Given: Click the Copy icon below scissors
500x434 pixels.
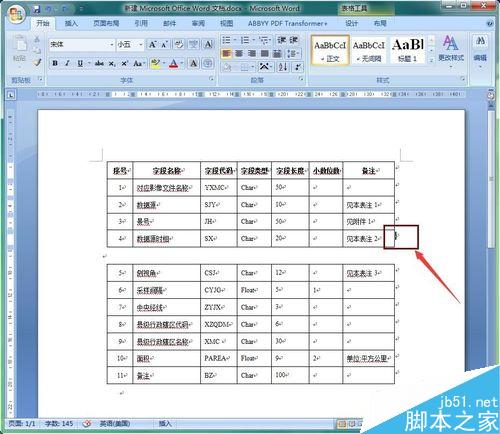Looking at the screenshot, I should coord(37,50).
